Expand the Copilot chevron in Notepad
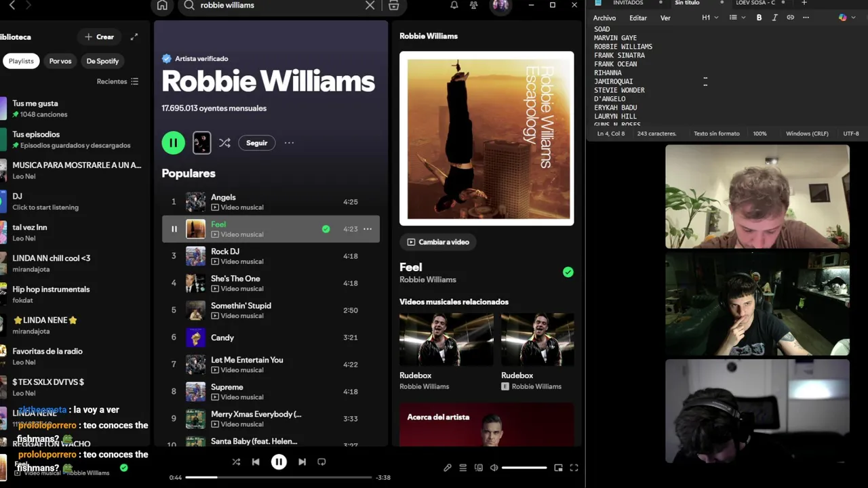The width and height of the screenshot is (868, 488). click(x=853, y=18)
